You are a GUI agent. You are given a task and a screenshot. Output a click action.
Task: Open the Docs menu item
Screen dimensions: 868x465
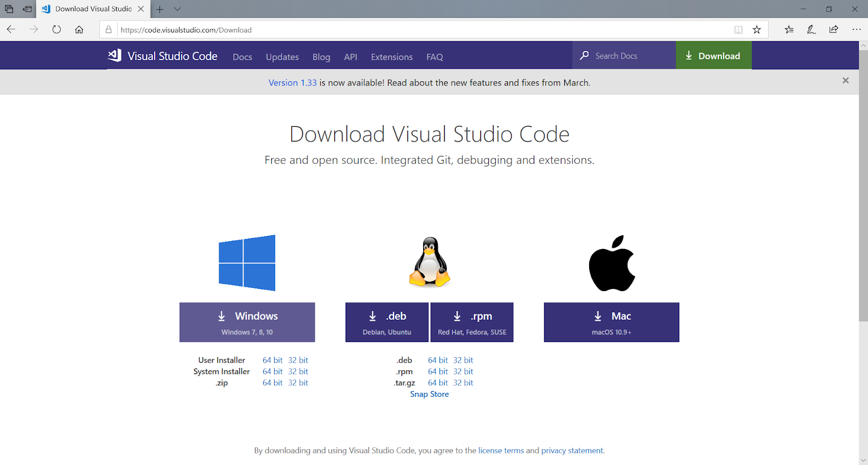click(x=242, y=57)
